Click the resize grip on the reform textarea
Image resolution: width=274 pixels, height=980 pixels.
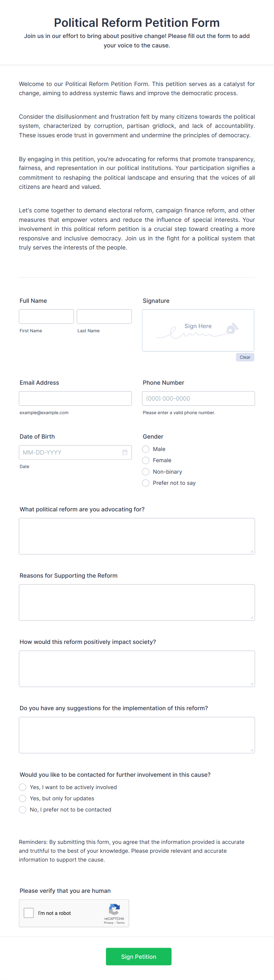point(252,551)
